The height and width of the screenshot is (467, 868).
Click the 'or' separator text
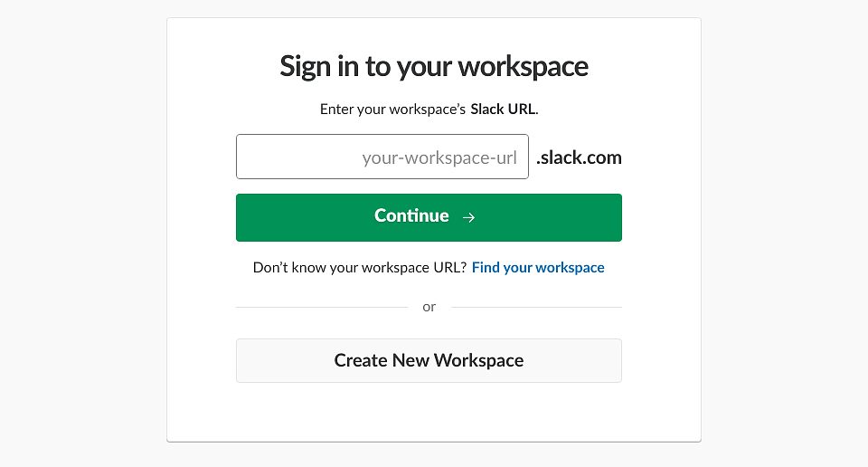pos(429,307)
